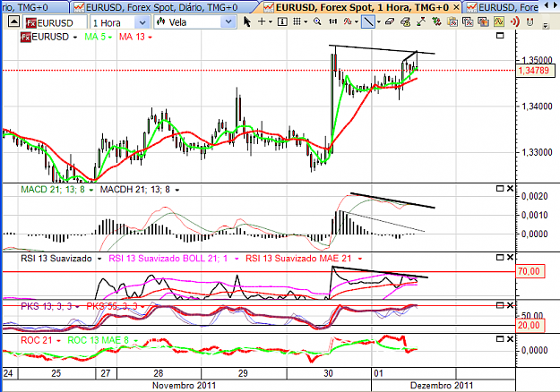Open the PKS 13; 3; 3 indicator menu
Image resolution: width=560 pixels, height=392 pixels.
(77, 307)
